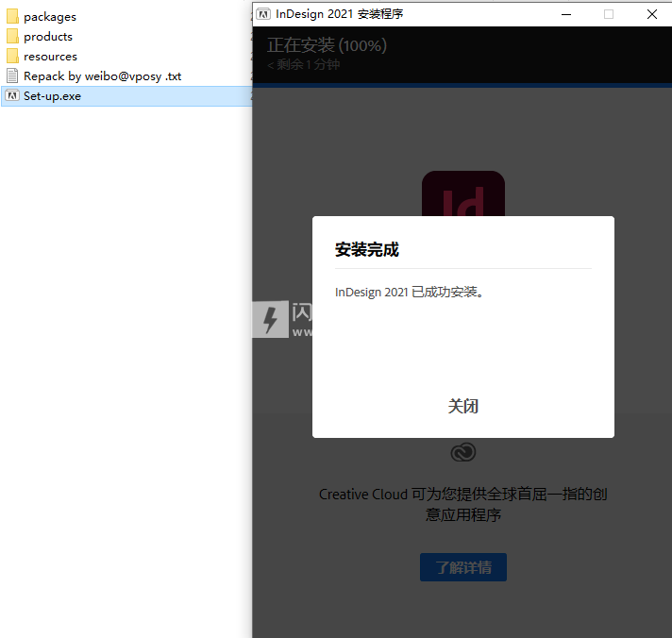Click the installer title bar Adobe icon
Screen dimensions: 672x638
click(x=263, y=14)
